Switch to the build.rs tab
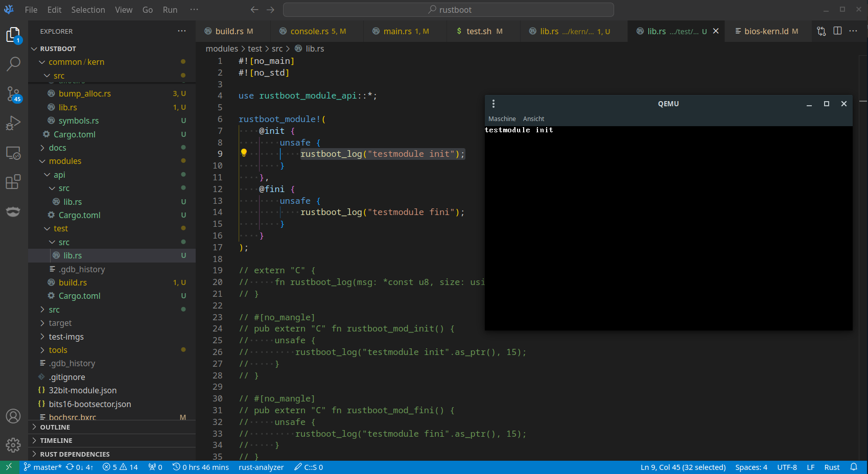The width and height of the screenshot is (868, 474). click(233, 31)
